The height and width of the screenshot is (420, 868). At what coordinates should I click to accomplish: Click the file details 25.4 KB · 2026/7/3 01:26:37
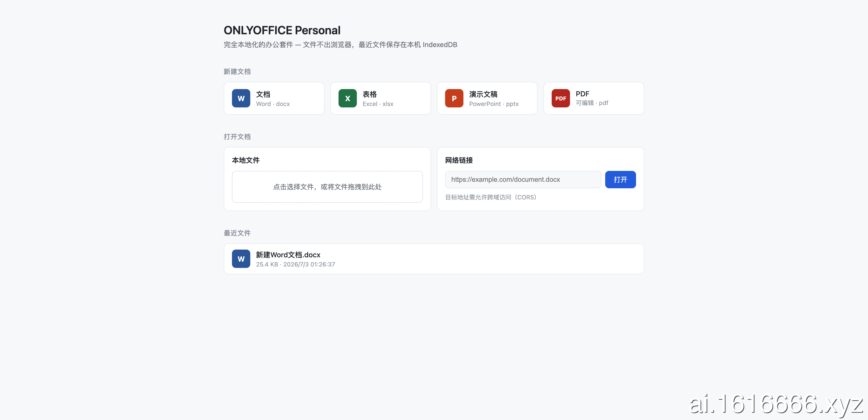tap(296, 265)
